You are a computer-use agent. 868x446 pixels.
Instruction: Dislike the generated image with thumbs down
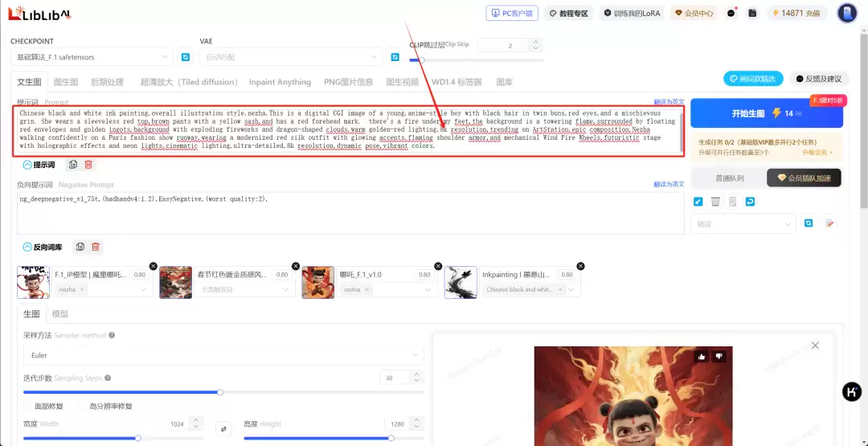click(719, 356)
